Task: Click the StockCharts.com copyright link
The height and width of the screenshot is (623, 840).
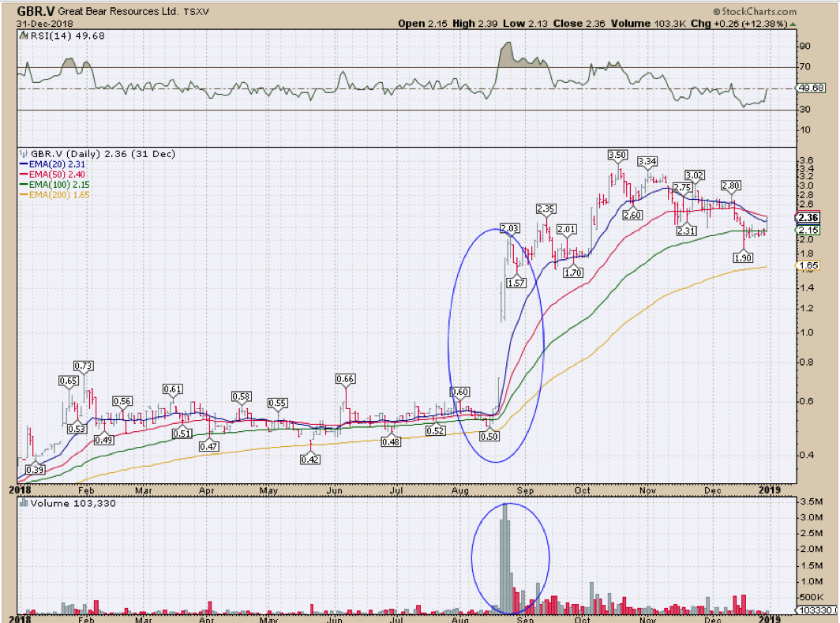Action: click(754, 11)
